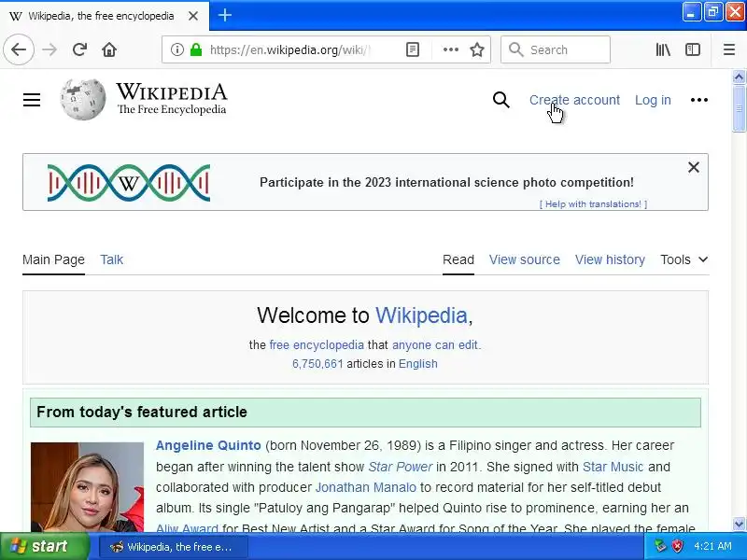Click Create account link
The height and width of the screenshot is (560, 747).
pos(574,100)
